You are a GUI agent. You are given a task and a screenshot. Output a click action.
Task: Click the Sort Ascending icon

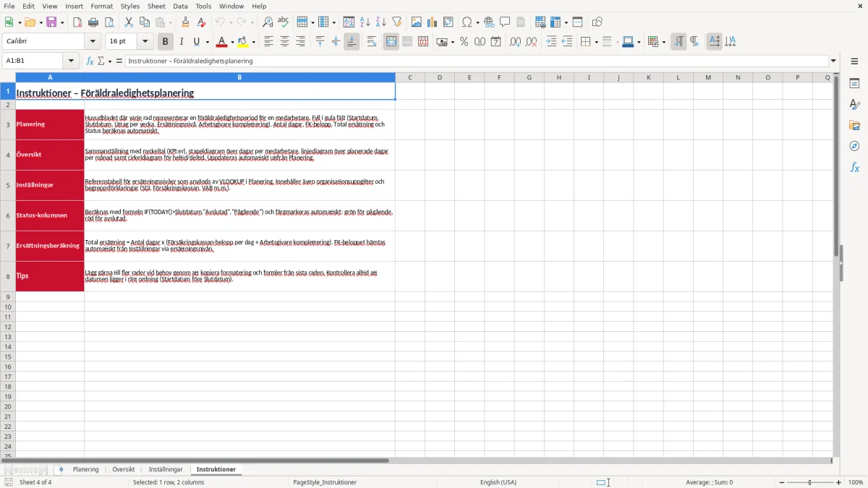pos(365,22)
